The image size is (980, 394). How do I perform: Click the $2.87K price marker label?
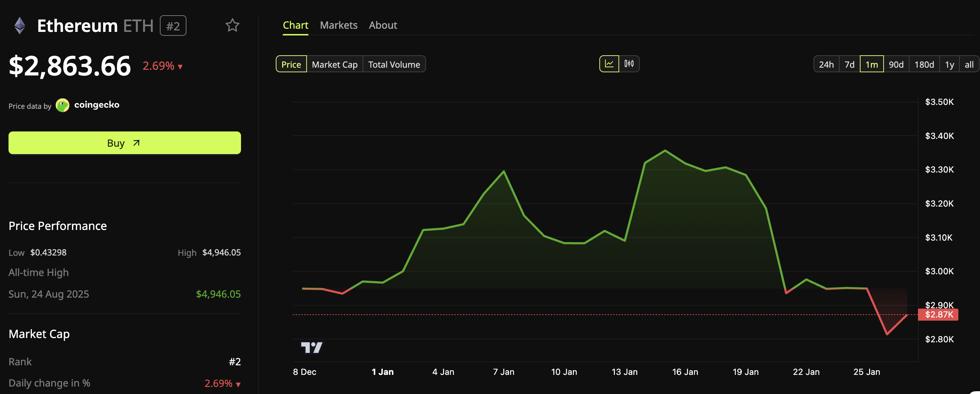click(938, 315)
